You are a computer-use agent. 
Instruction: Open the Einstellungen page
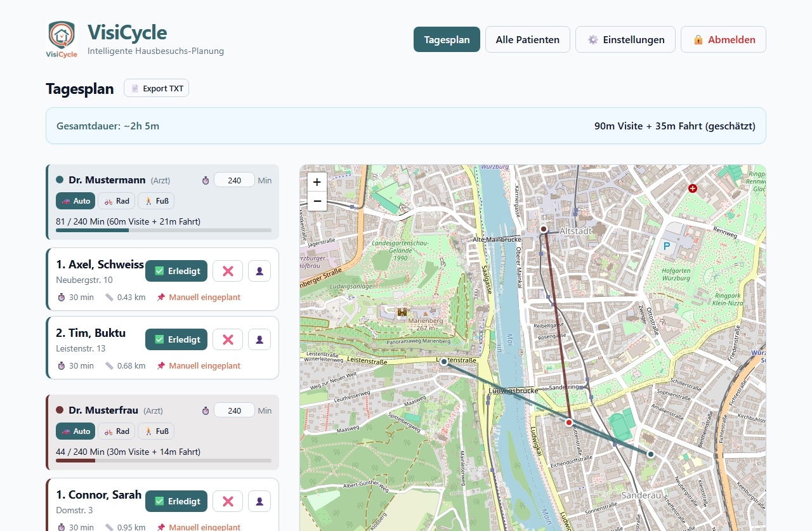tap(625, 39)
